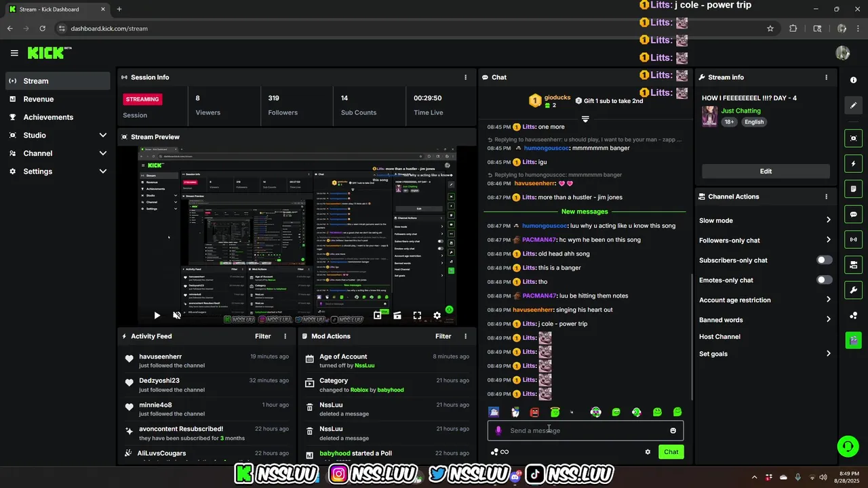Expand Set goals options
The image size is (868, 488).
[828, 354]
